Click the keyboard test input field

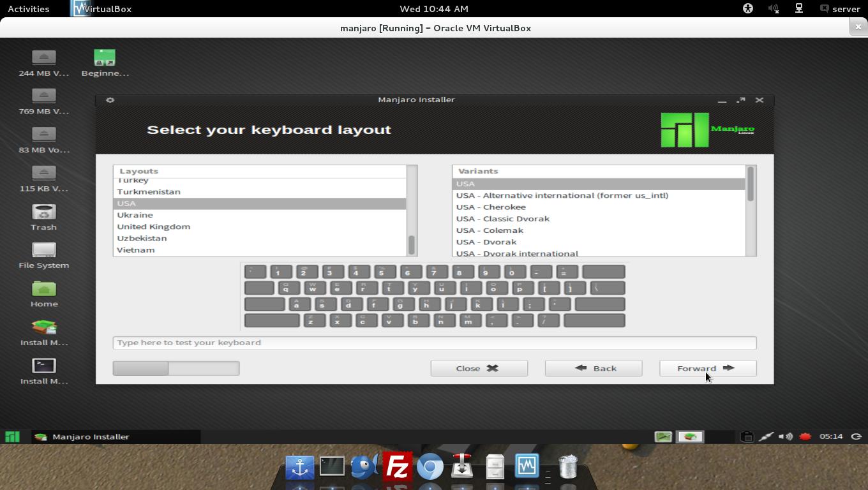434,343
